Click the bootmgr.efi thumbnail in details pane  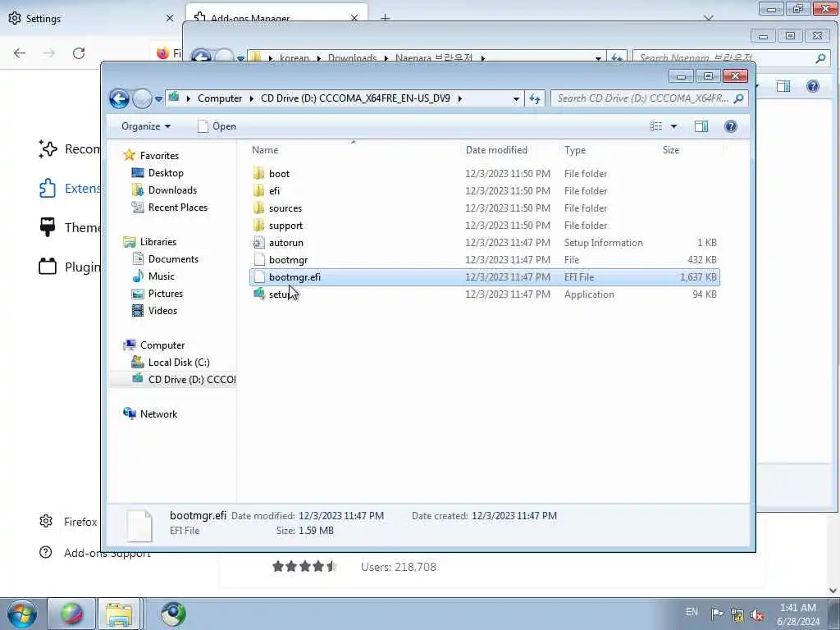point(139,526)
